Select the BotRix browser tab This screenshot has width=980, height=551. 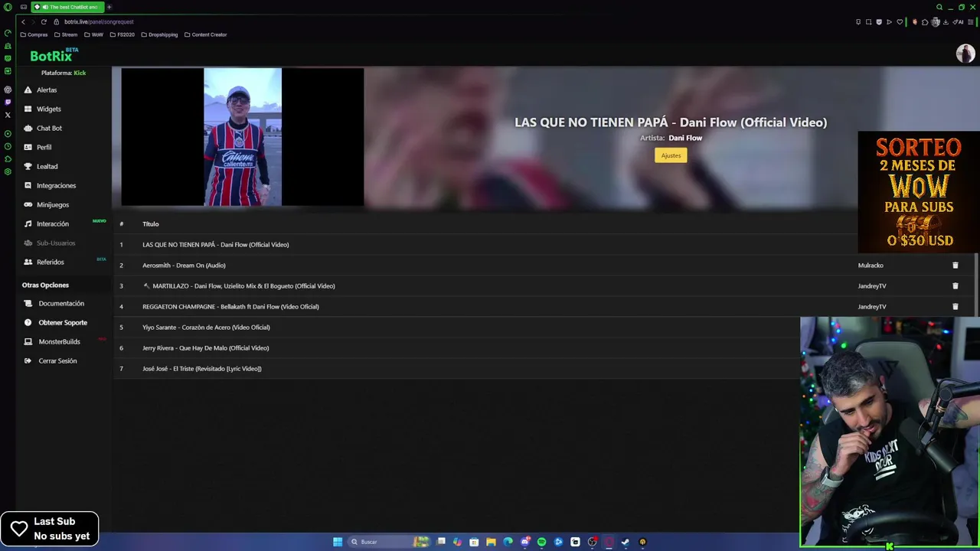[x=67, y=7]
